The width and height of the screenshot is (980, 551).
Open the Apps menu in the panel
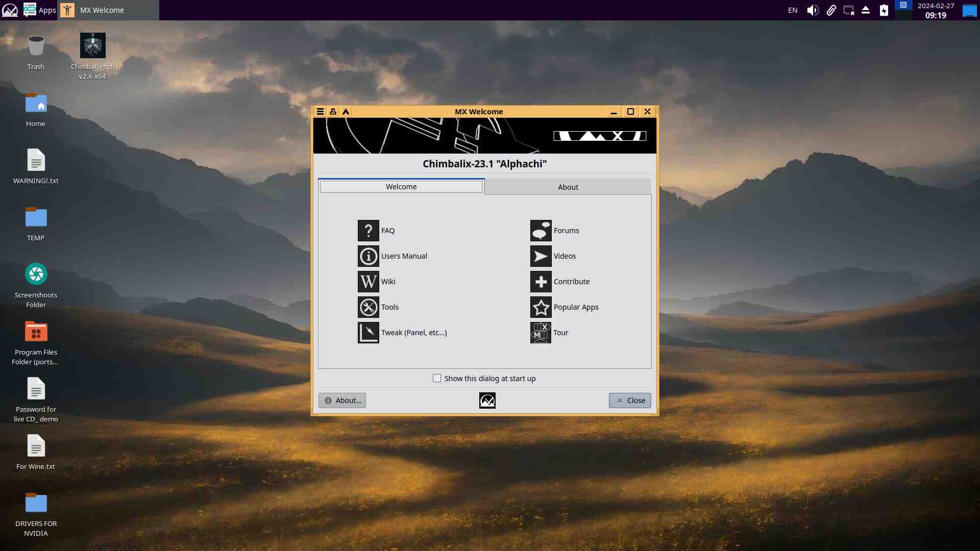(40, 10)
